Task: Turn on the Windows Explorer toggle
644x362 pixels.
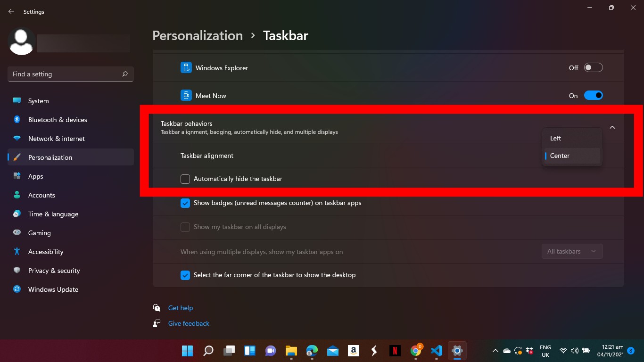Action: tap(593, 67)
